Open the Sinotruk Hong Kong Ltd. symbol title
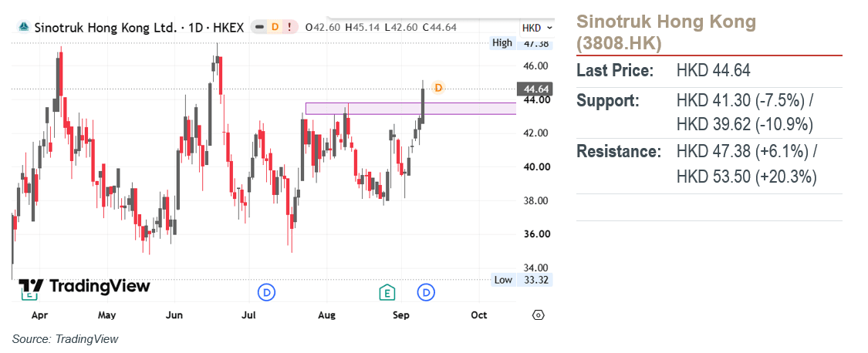Screen dimensions: 868x353 point(139,27)
